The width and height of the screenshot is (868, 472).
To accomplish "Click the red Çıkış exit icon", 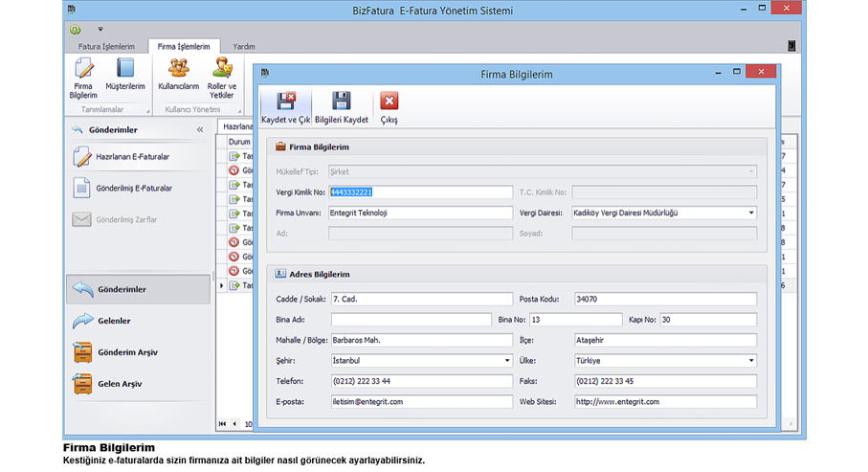I will tap(389, 101).
